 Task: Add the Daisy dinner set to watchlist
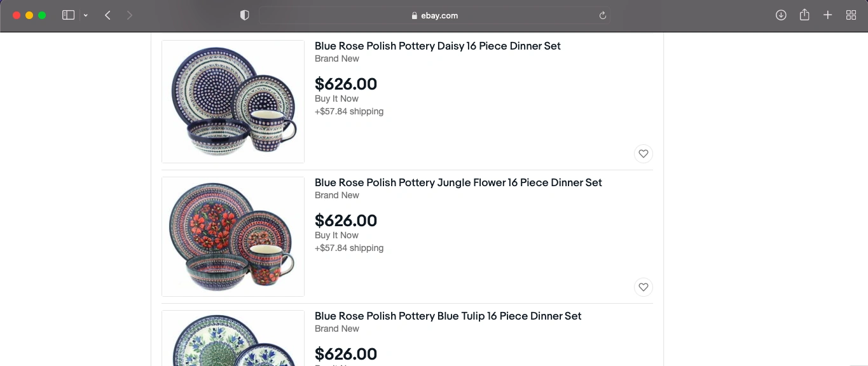pyautogui.click(x=644, y=154)
